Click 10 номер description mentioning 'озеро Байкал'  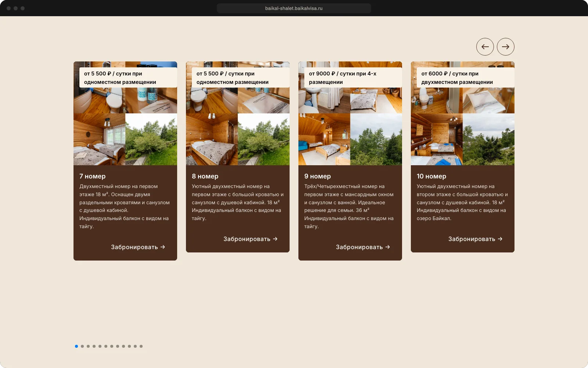tap(462, 202)
